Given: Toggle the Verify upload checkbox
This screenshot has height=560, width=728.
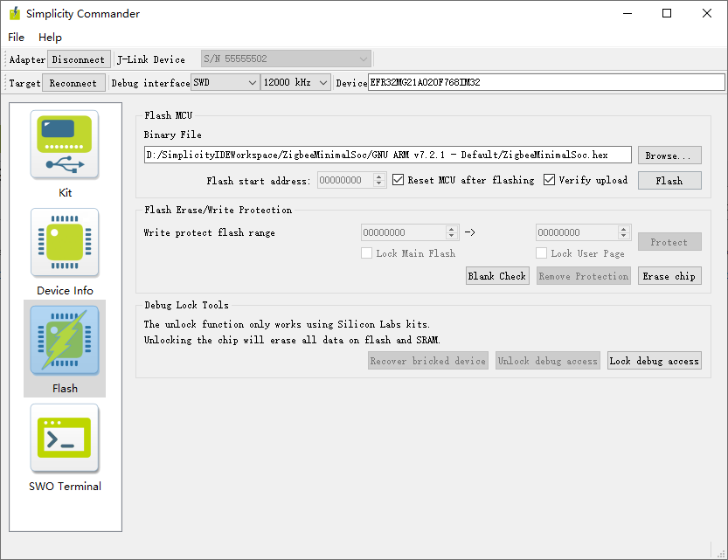Looking at the screenshot, I should (550, 180).
